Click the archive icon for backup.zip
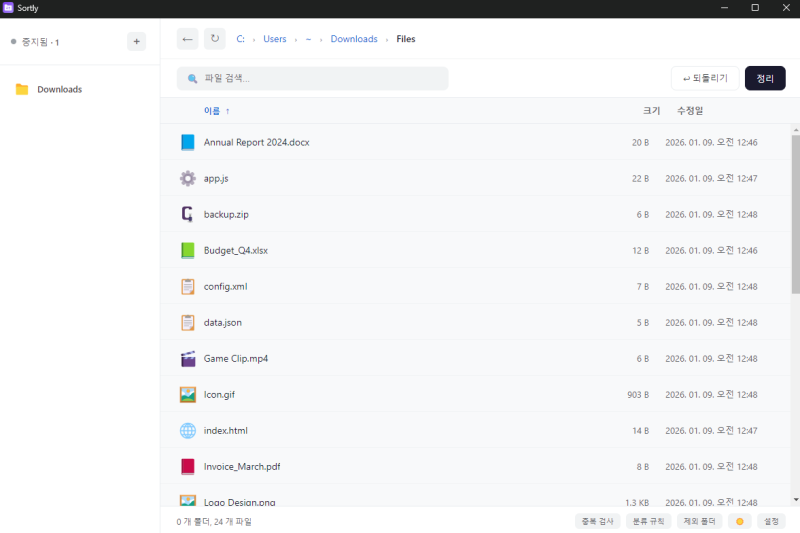The image size is (800, 533). click(x=188, y=214)
